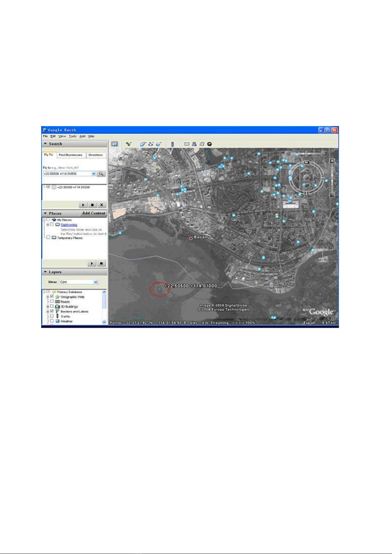
Task: Click the Add Path toolbar icon
Action: point(151,144)
